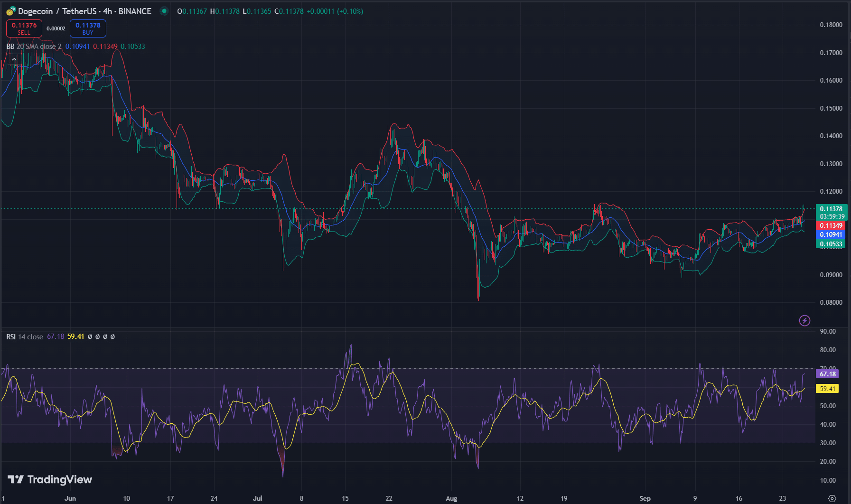Click the purple lightning bolt icon
Screen dimensions: 851x504
point(804,321)
